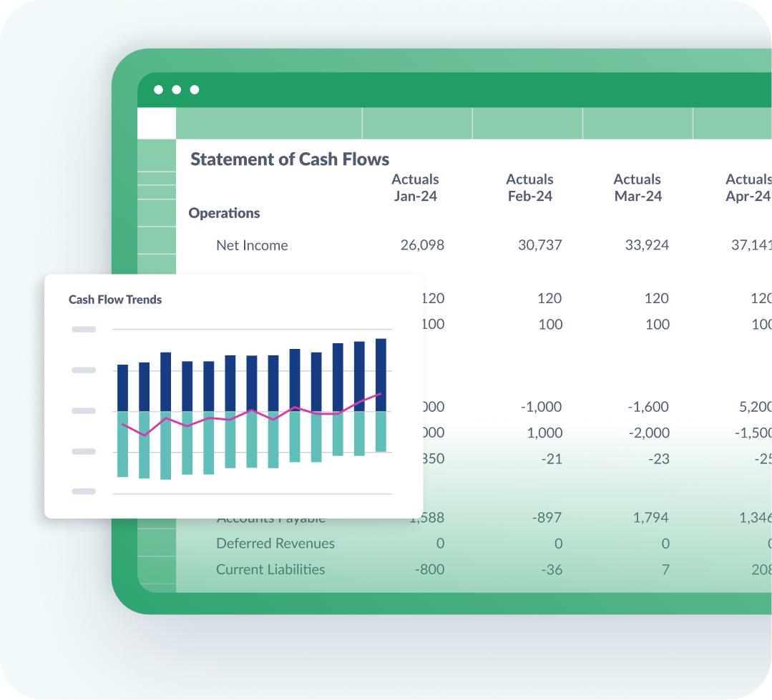Select the Feb-24 cell showing -1,000

click(x=541, y=407)
